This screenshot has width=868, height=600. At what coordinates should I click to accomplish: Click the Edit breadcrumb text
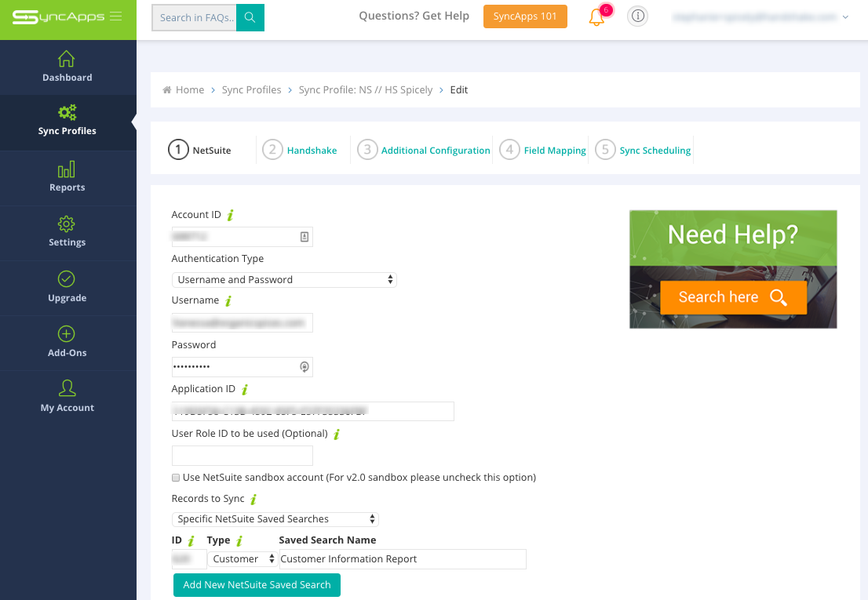pos(459,89)
